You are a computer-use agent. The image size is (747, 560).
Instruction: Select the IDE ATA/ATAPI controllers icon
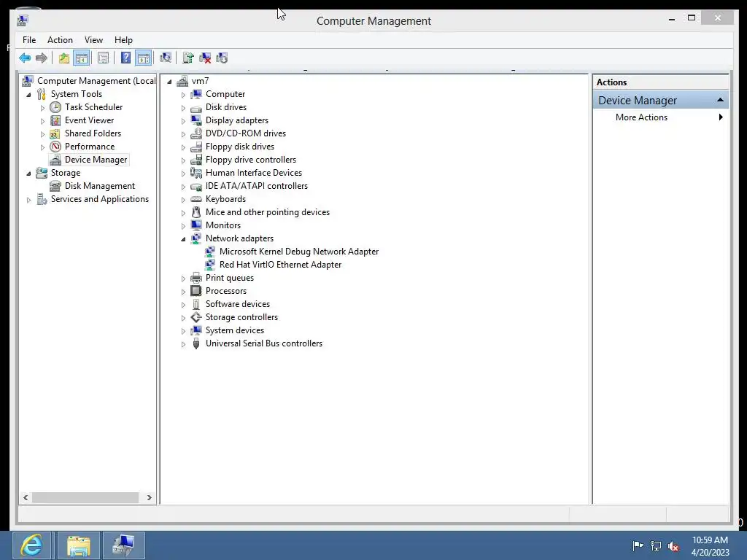pos(196,186)
